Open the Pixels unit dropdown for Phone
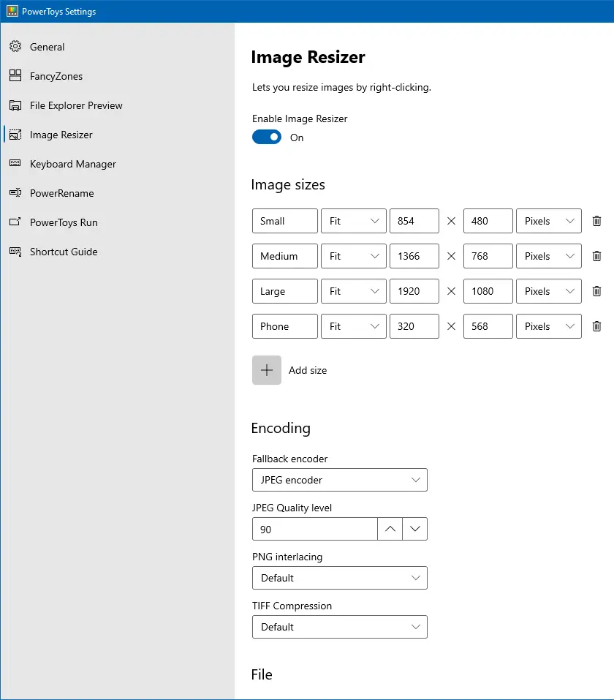This screenshot has height=700, width=614. 549,326
